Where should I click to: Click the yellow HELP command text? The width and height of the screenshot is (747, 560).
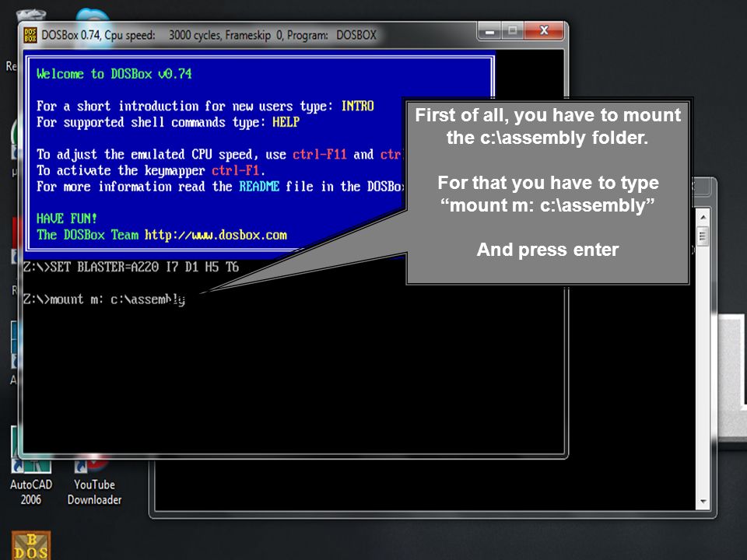pos(286,122)
